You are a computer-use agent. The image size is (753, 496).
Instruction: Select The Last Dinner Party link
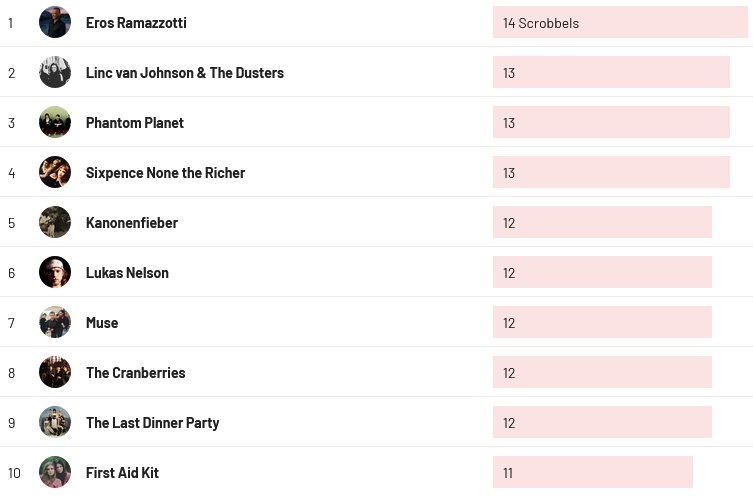[152, 423]
